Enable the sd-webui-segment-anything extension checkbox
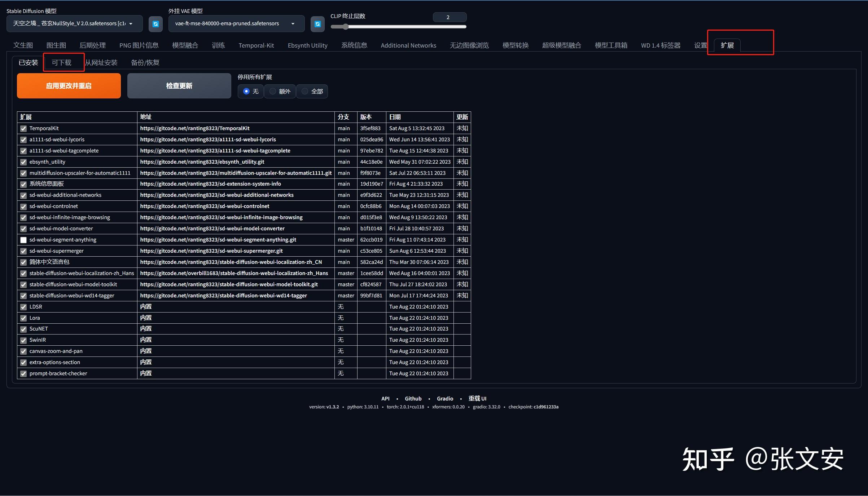The height and width of the screenshot is (496, 868). click(23, 240)
